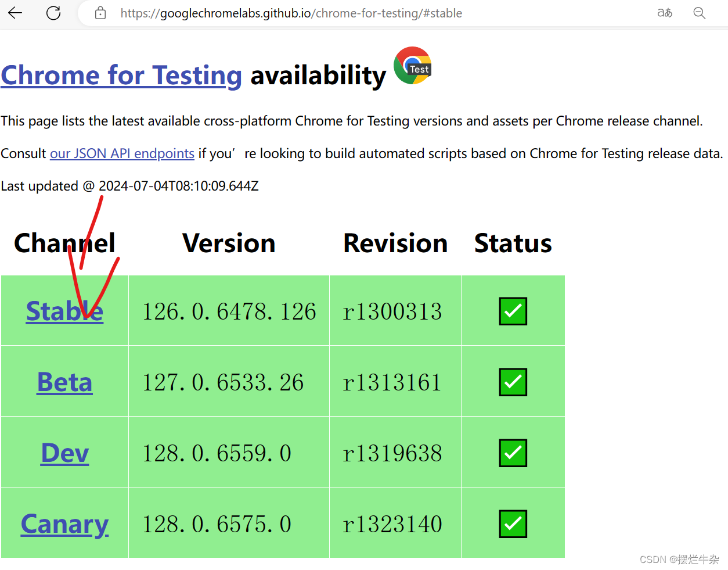728x570 pixels.
Task: Click the Channel column header
Action: point(64,243)
